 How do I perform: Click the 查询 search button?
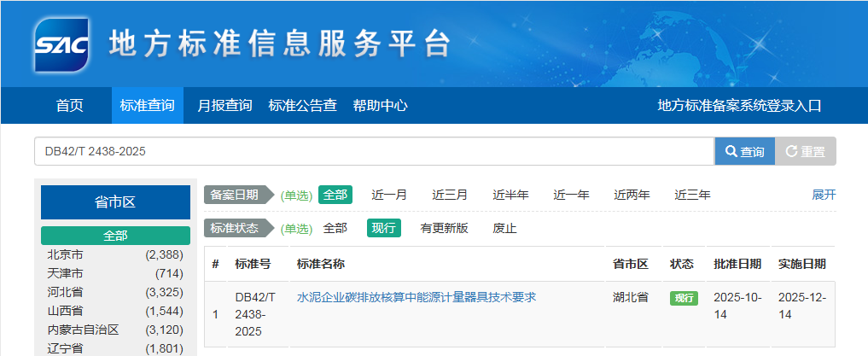[744, 151]
